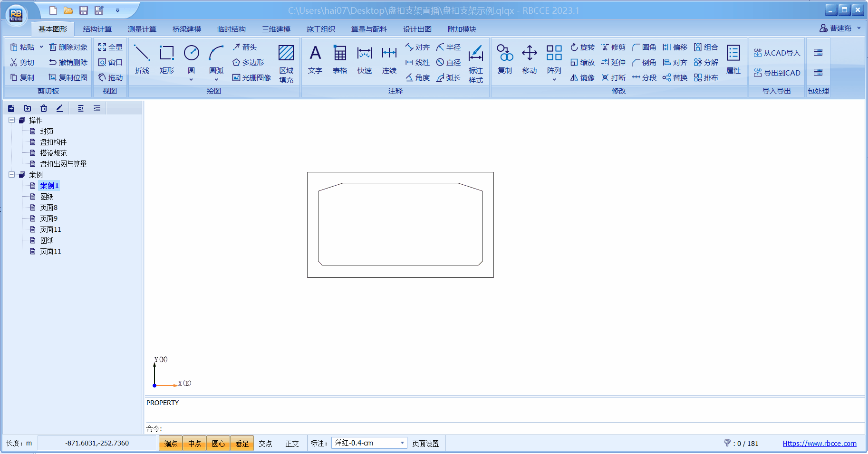
Task: Switch to the 结构计算 ribbon tab
Action: (97, 29)
